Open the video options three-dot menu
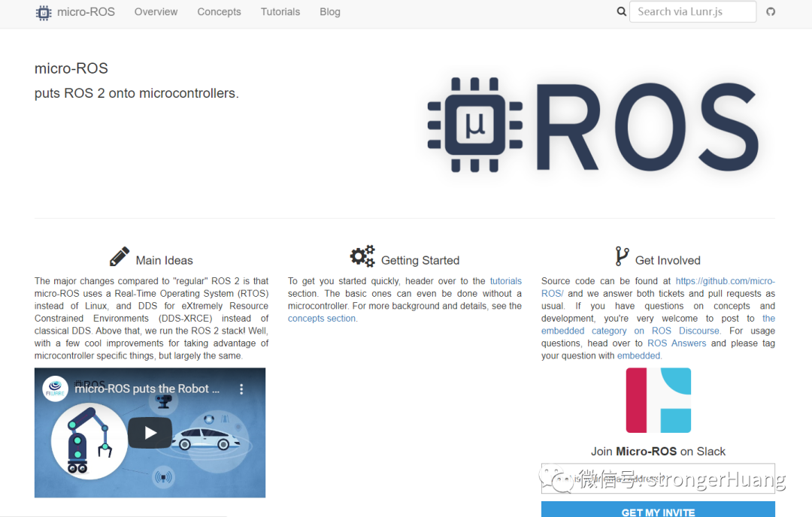Image resolution: width=812 pixels, height=517 pixels. coord(241,389)
